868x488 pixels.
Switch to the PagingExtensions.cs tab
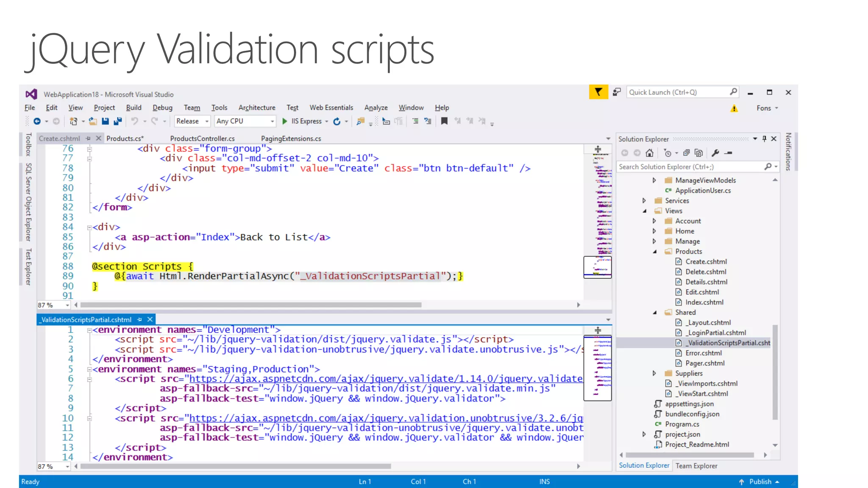pos(291,139)
